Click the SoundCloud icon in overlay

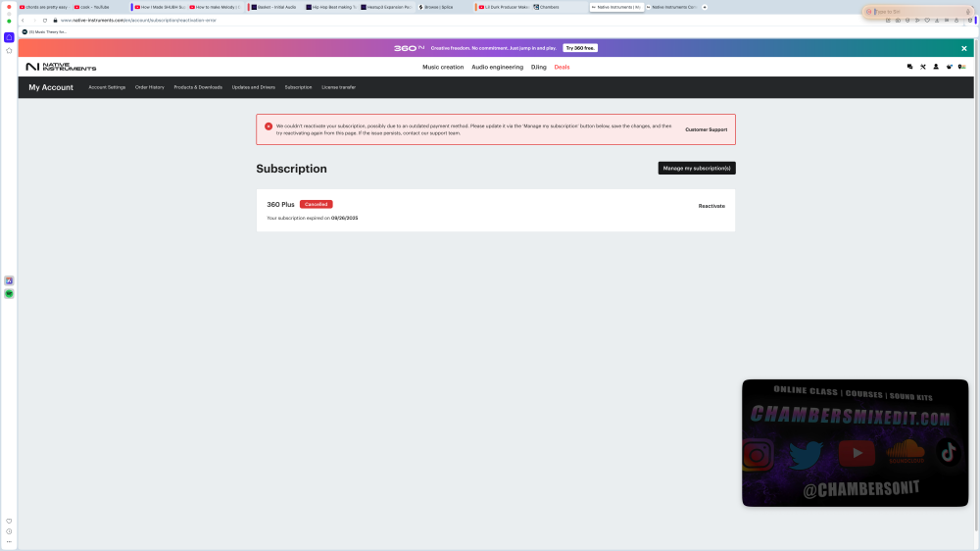[x=906, y=451]
